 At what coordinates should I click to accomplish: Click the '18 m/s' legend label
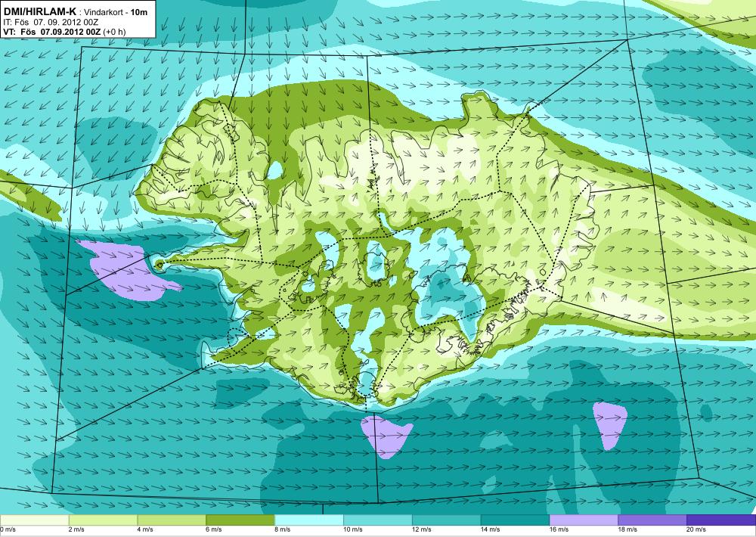628,529
